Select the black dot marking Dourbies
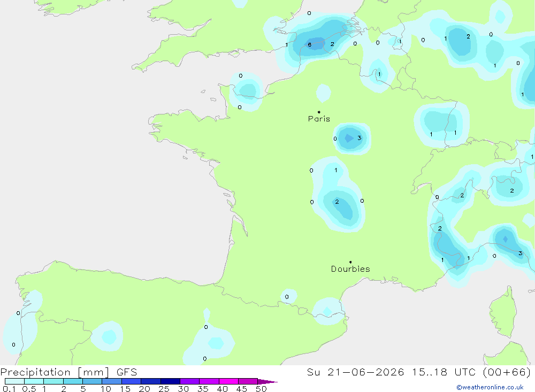Screen dimensions: 535x392 350,262
